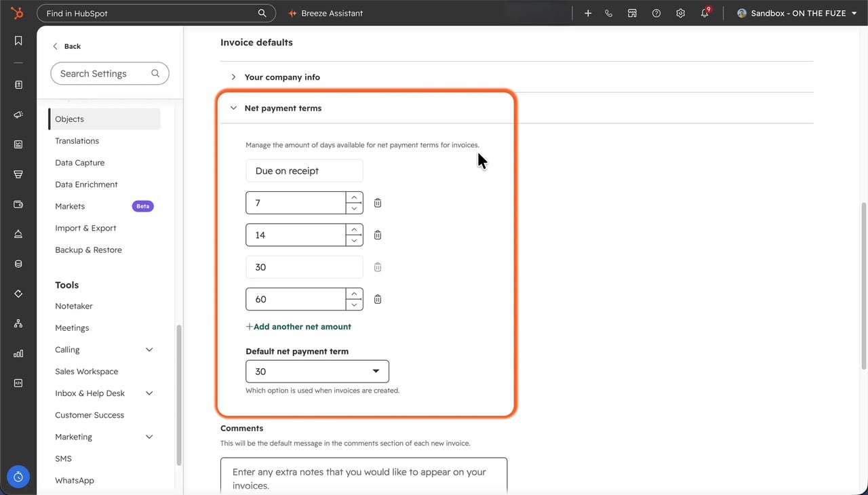
Task: Open Commerce wallet icon in left rail
Action: (18, 204)
